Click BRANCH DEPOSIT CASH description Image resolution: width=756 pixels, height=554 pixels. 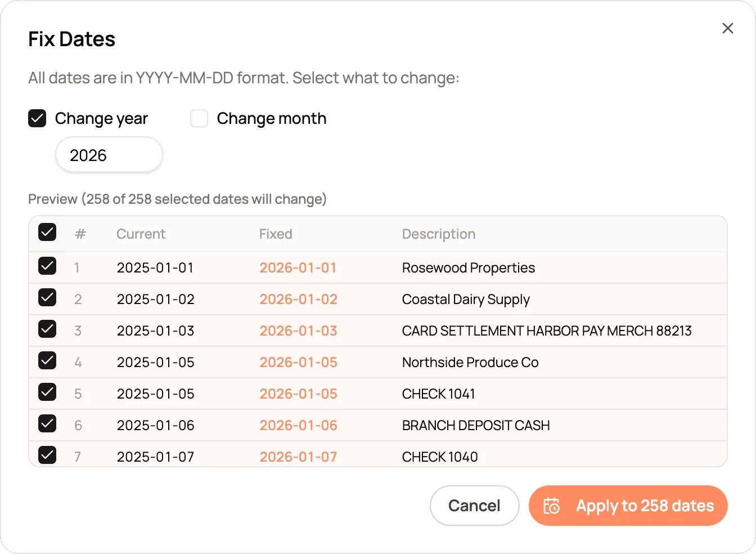point(476,426)
